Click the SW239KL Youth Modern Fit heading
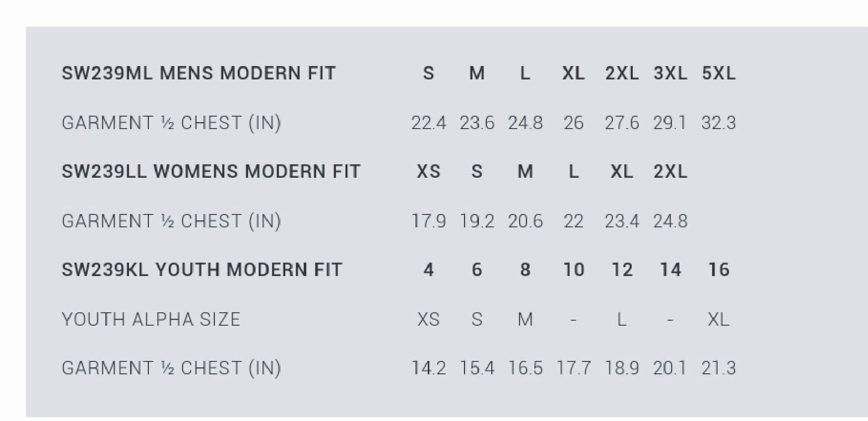Image resolution: width=868 pixels, height=421 pixels. tap(202, 270)
